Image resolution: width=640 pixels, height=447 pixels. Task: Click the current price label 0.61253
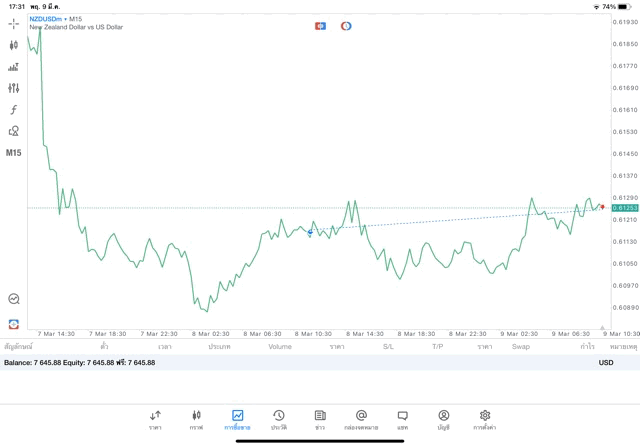pos(625,208)
